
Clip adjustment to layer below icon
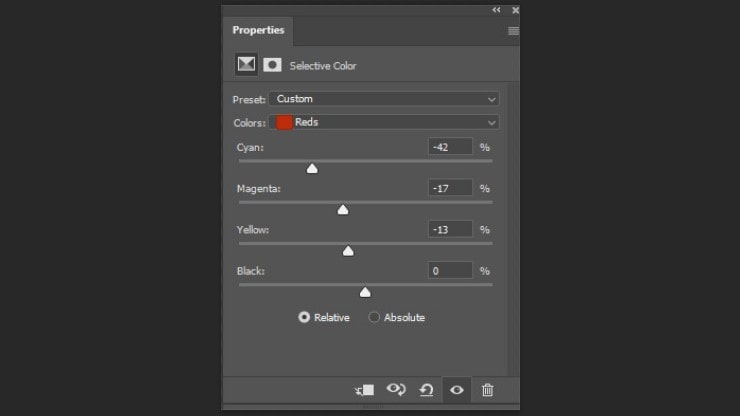[x=364, y=390]
